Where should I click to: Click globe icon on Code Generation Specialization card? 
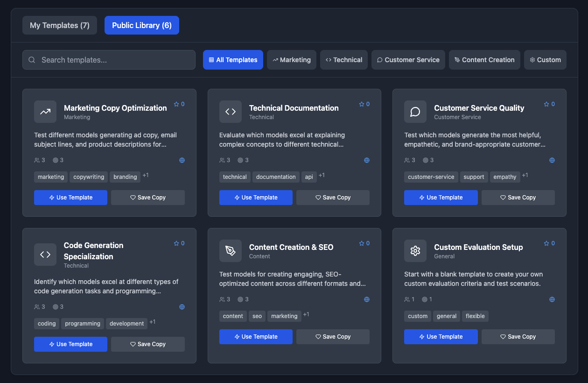tap(182, 307)
